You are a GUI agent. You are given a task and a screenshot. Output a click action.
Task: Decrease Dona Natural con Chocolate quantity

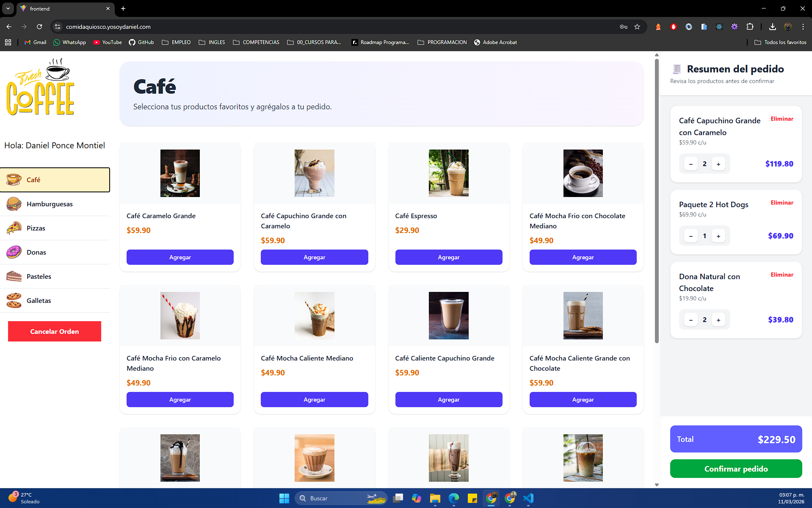pyautogui.click(x=690, y=320)
